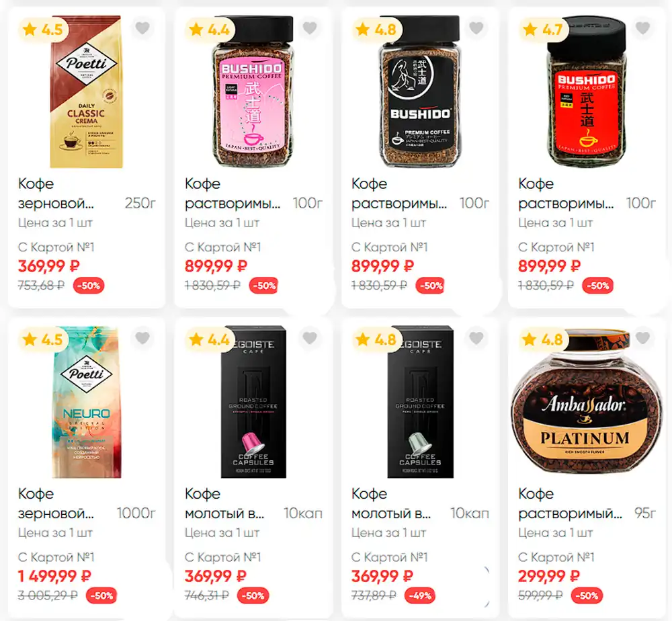672x621 pixels.
Task: Open the "Кофе зерновой" 250г product title
Action: point(56,194)
